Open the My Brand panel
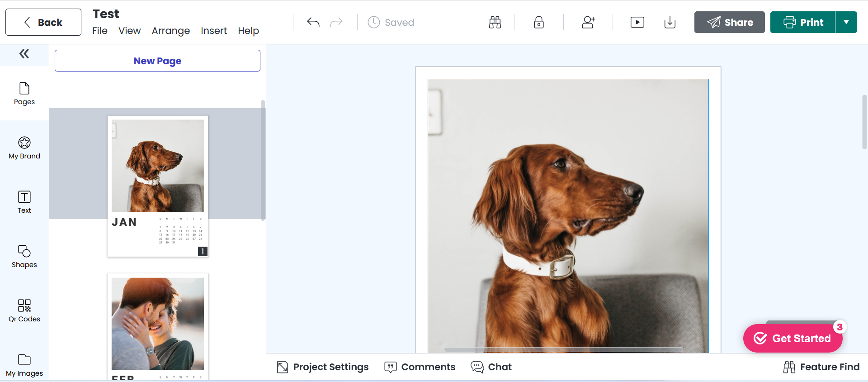The height and width of the screenshot is (382, 868). pos(24,148)
